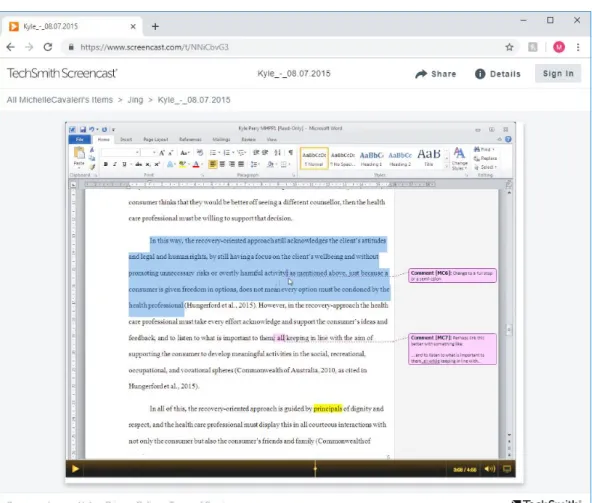This screenshot has width=592, height=503.
Task: Switch to the Mailings ribbon tab
Action: coord(221,139)
